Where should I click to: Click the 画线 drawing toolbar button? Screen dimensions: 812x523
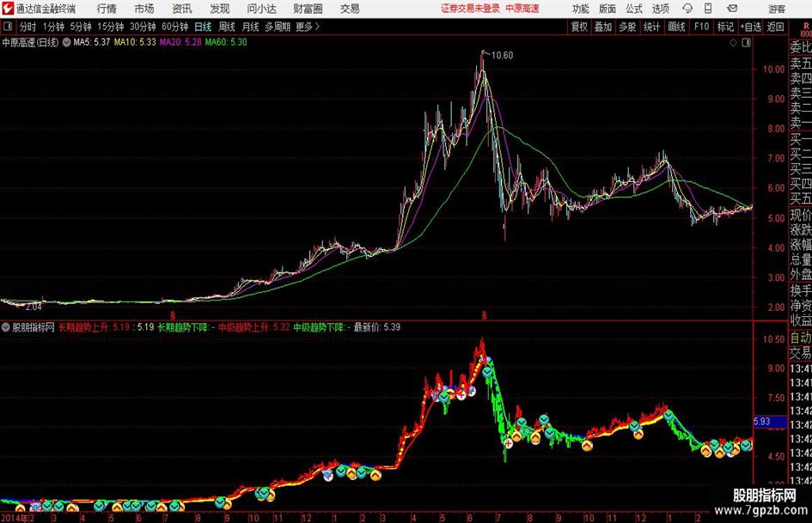pyautogui.click(x=676, y=27)
